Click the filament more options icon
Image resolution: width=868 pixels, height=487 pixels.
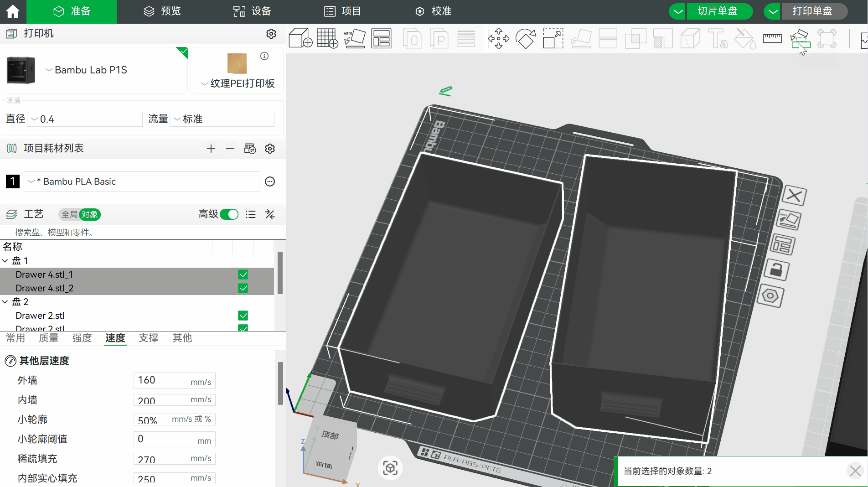click(270, 181)
